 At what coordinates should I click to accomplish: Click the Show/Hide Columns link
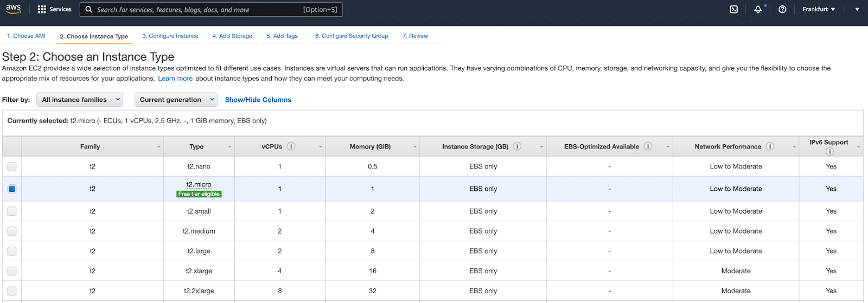click(258, 100)
